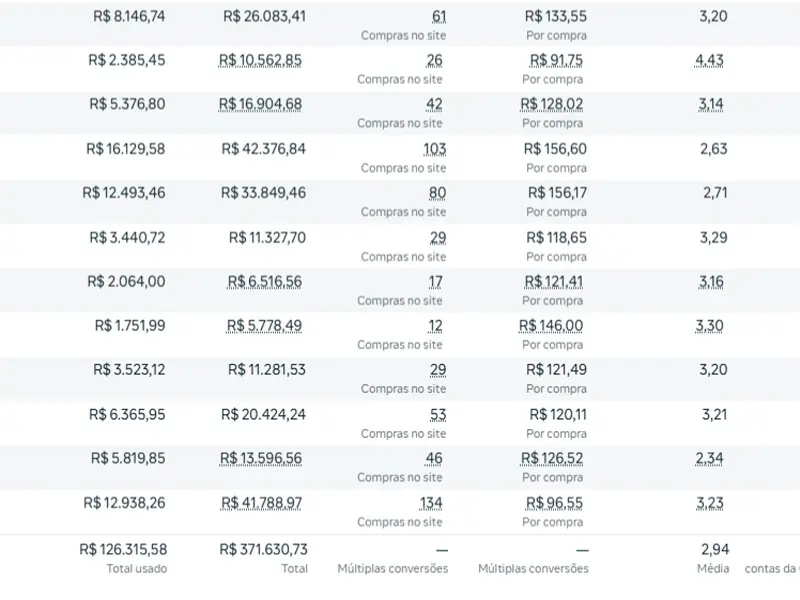The width and height of the screenshot is (800, 600).
Task: Click the underlined 4,43 ROAS value
Action: pos(710,60)
